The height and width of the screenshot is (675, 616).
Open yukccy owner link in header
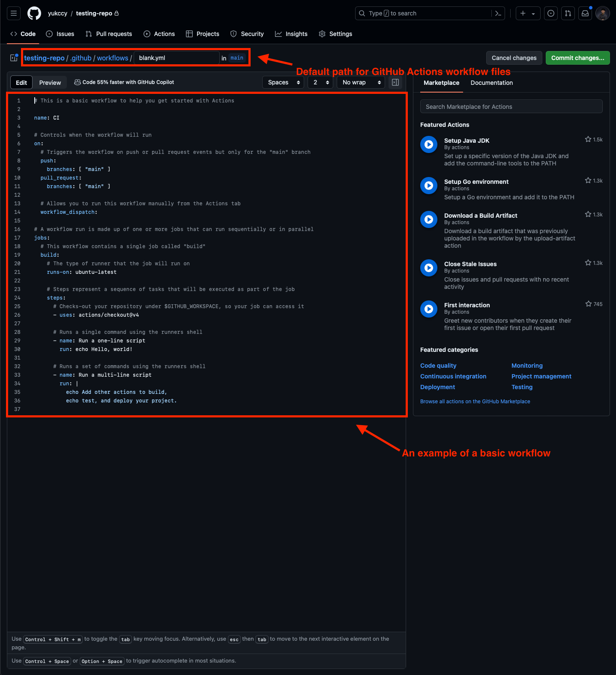tap(57, 13)
